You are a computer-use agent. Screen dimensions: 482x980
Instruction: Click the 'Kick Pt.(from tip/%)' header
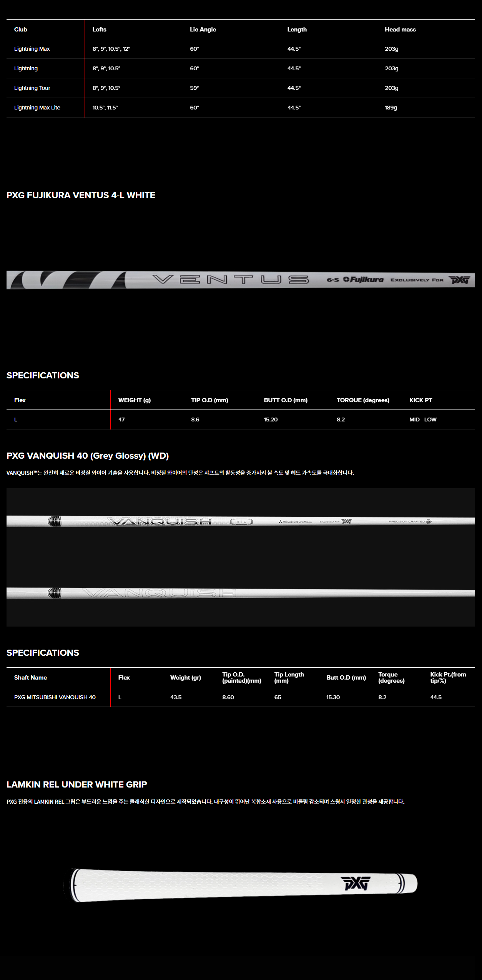[x=448, y=678]
